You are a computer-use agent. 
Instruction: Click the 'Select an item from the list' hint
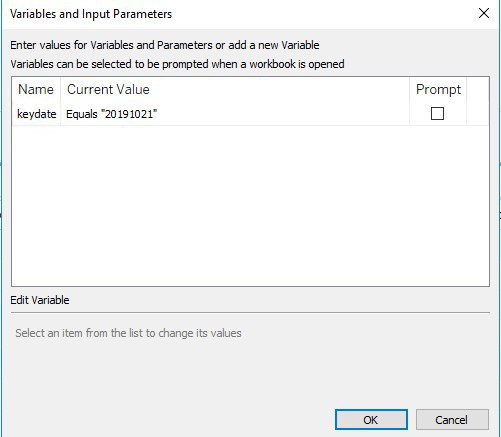tap(128, 333)
